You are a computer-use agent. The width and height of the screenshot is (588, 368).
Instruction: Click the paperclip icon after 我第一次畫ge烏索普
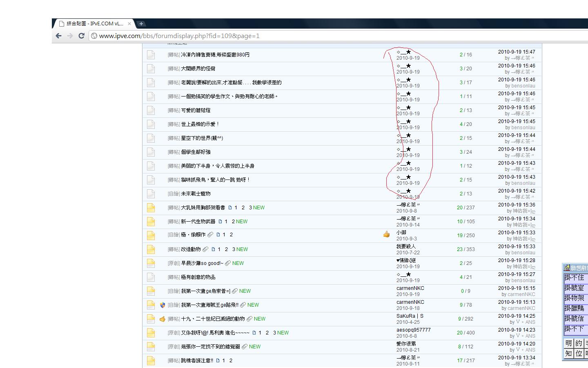tap(234, 291)
